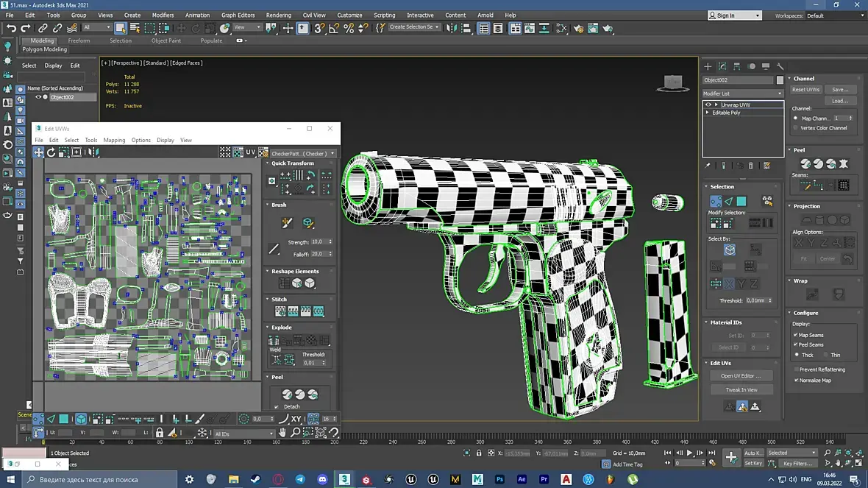Click the Pelt Map icon in Peel rollout
The width and height of the screenshot is (868, 488).
click(x=843, y=163)
